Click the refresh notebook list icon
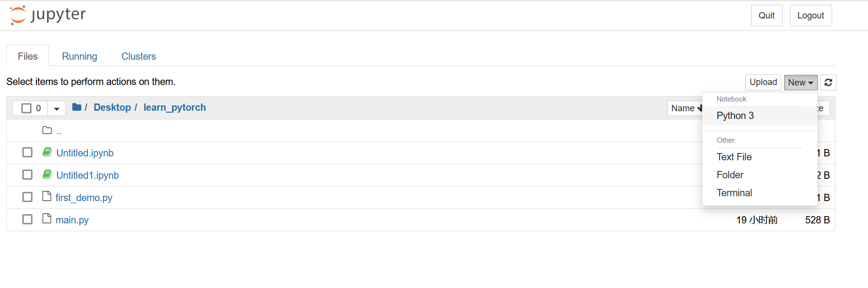The image size is (868, 288). click(x=828, y=82)
